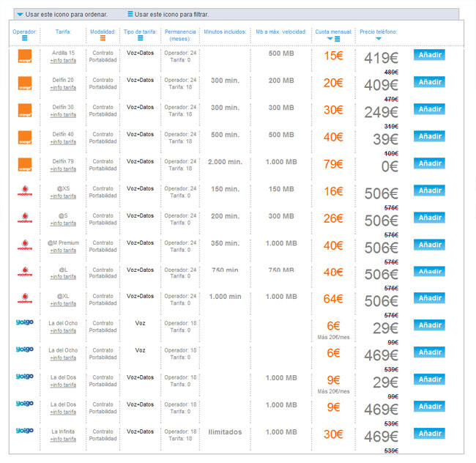Open filter icon under Operador column
The image size is (476, 463).
click(25, 38)
